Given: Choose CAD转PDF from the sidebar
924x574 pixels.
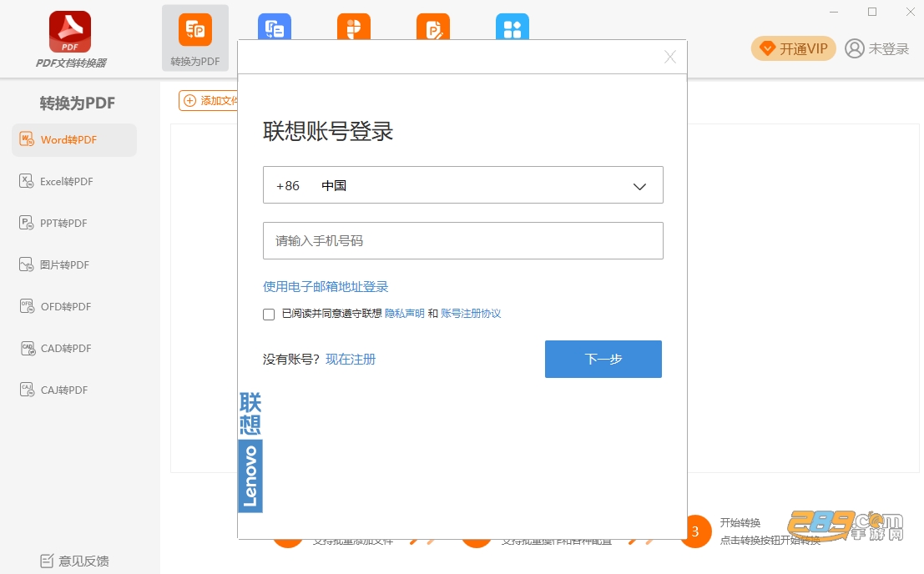Looking at the screenshot, I should tap(74, 349).
